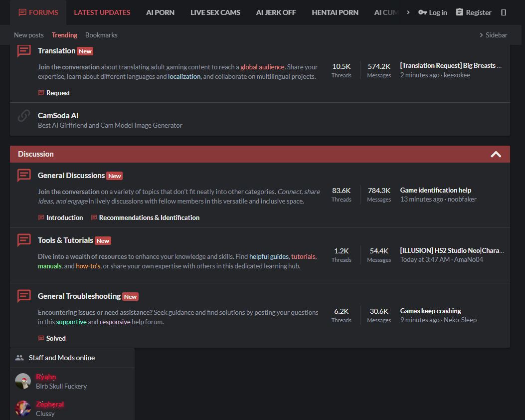This screenshot has height=420, width=525.
Task: Open the Request subforum link
Action: [x=58, y=93]
